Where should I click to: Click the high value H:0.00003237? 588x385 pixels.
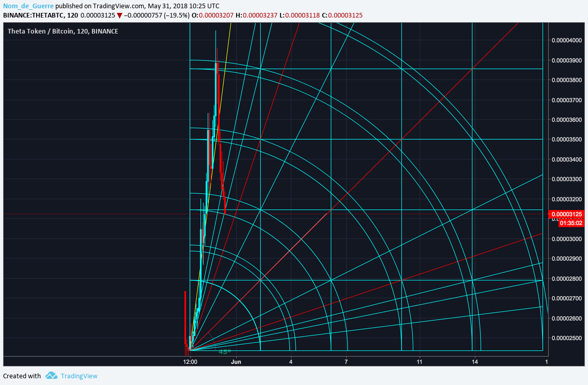[256, 15]
